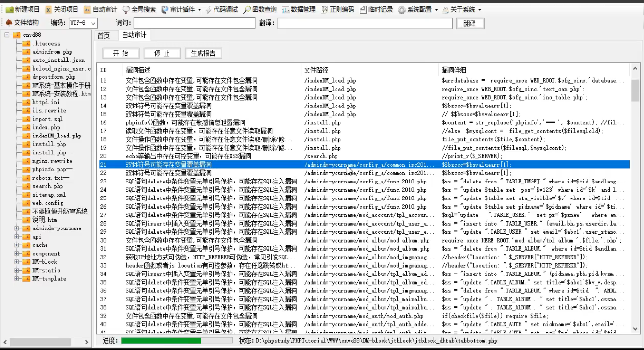Focus the 词句 input field
The height and width of the screenshot is (350, 644).
pyautogui.click(x=194, y=23)
